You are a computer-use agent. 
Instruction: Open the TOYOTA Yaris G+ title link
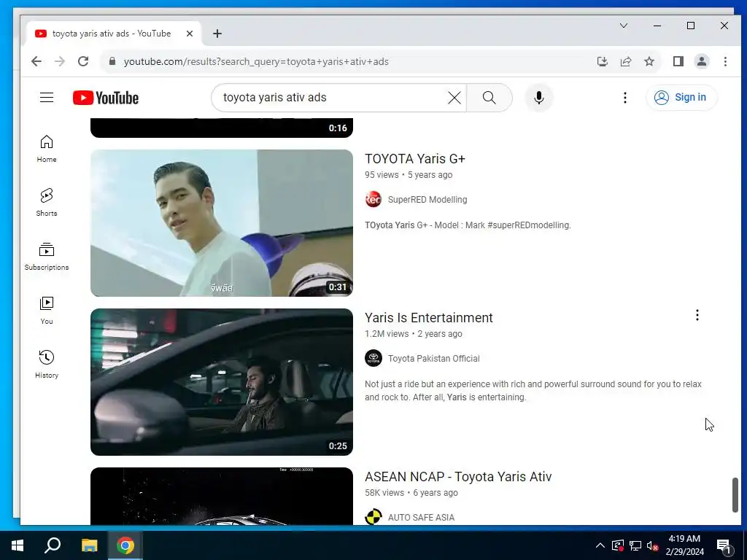tap(415, 158)
